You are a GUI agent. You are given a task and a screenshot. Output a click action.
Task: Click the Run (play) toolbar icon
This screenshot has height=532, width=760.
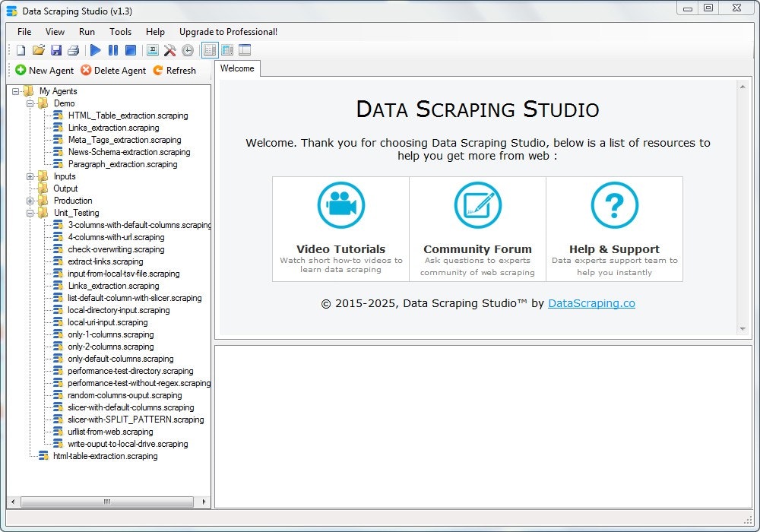tap(95, 50)
